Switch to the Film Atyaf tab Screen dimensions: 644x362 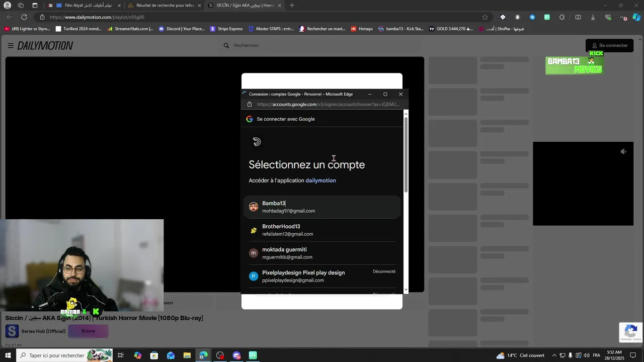click(x=85, y=6)
